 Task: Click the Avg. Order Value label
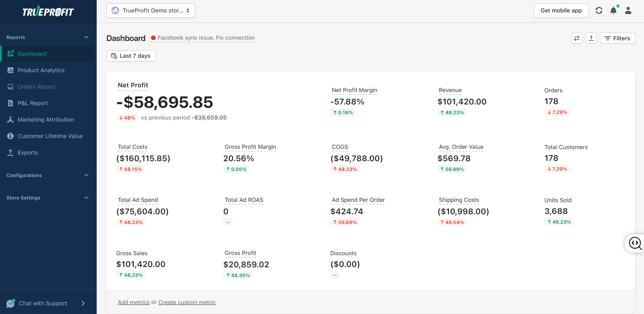461,147
